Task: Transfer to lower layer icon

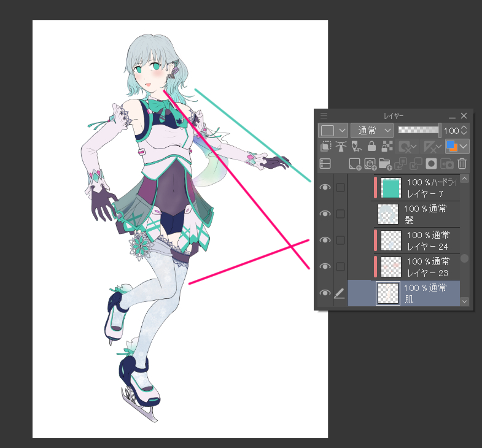Action: pyautogui.click(x=400, y=164)
